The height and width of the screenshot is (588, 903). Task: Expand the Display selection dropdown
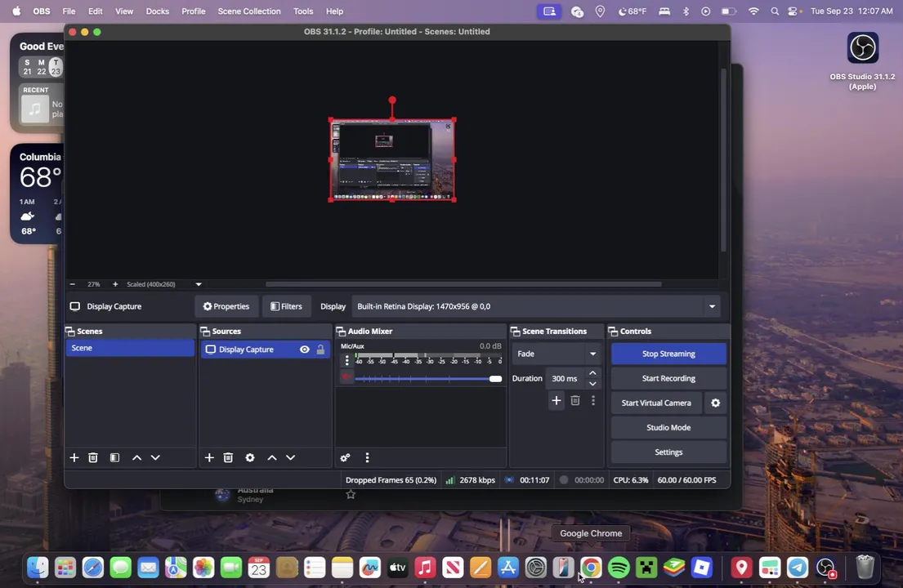tap(712, 306)
